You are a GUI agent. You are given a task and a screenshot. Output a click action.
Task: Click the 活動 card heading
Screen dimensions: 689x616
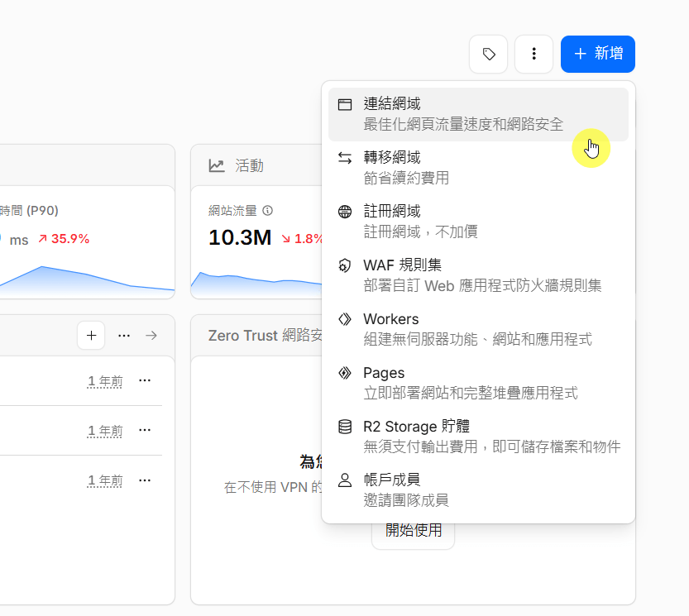249,165
